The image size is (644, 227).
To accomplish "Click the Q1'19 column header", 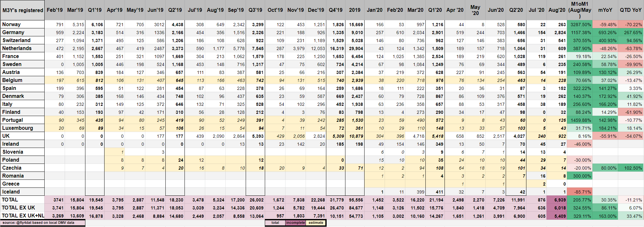I will pos(95,10).
